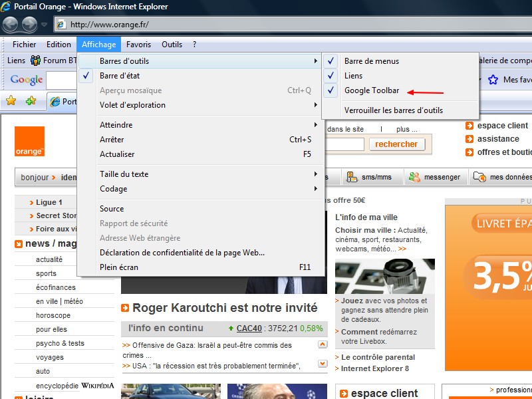Screen dimensions: 532x399
Task: Open the recent pages dropdown arrow
Action: click(x=44, y=25)
